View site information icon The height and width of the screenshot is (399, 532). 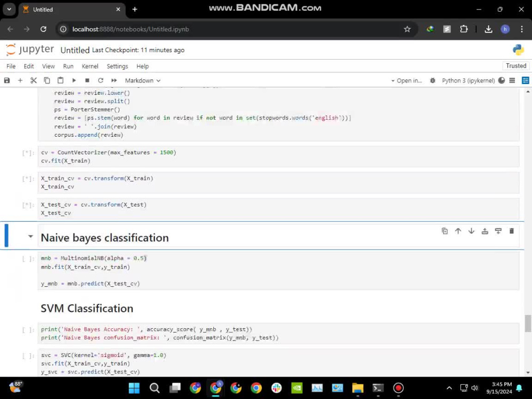63,29
